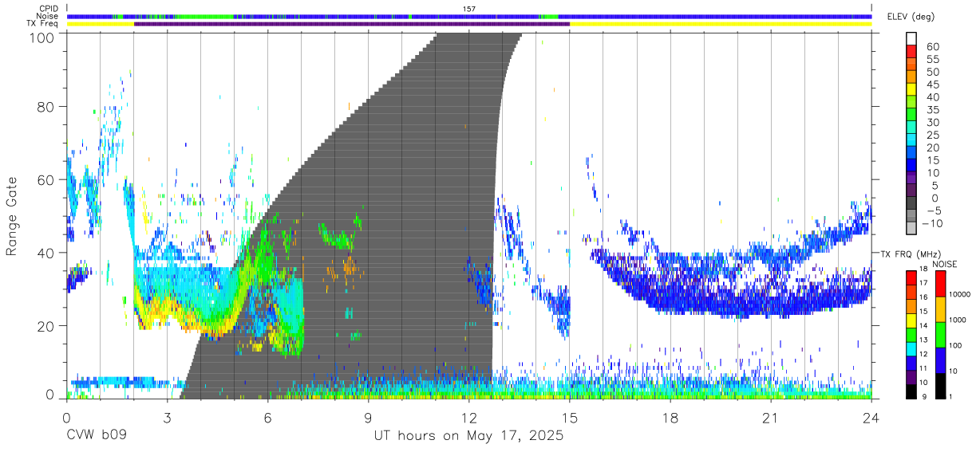
Task: Click the blue-green Noise strip at top
Action: coord(469,16)
